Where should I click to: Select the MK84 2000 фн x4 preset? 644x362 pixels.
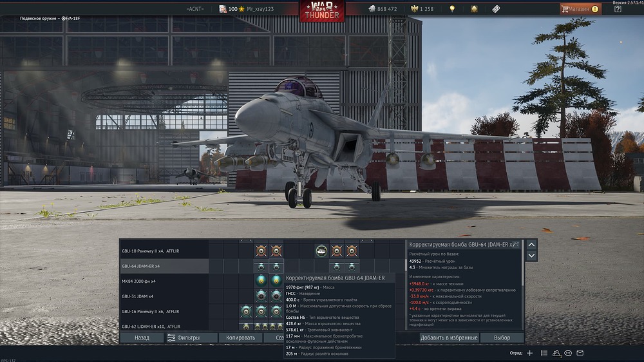164,281
